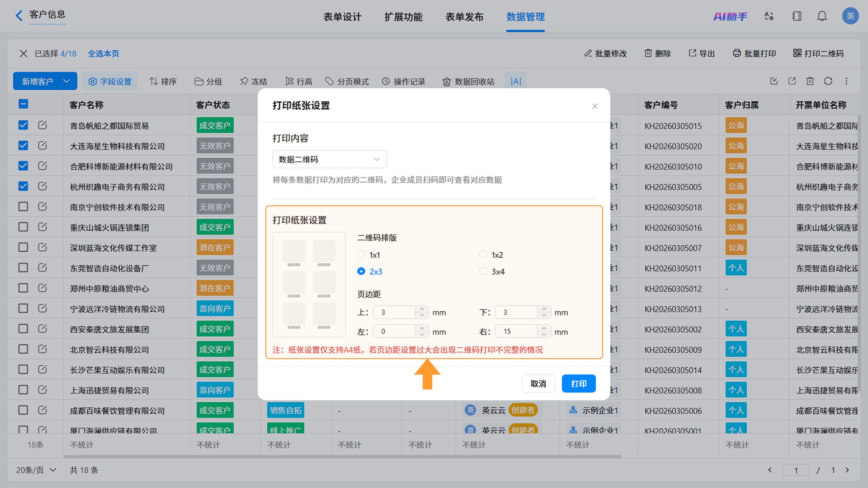The width and height of the screenshot is (868, 488).
Task: Open 不统计 summary under 客户状态 column
Action: pos(208,445)
